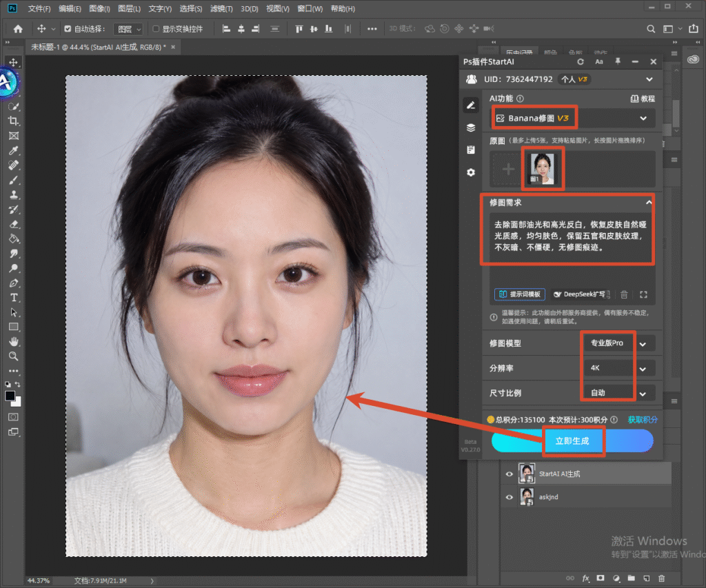Open the 编辑(E) menu
706x588 pixels.
70,8
